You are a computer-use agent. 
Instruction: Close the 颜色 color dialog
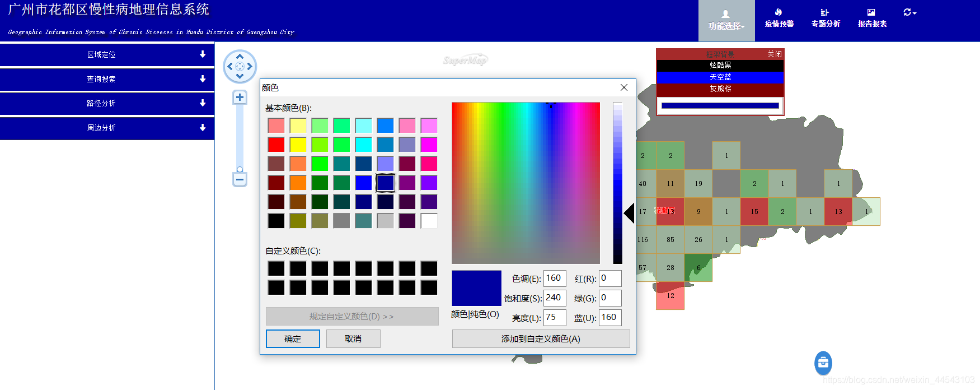pyautogui.click(x=624, y=87)
